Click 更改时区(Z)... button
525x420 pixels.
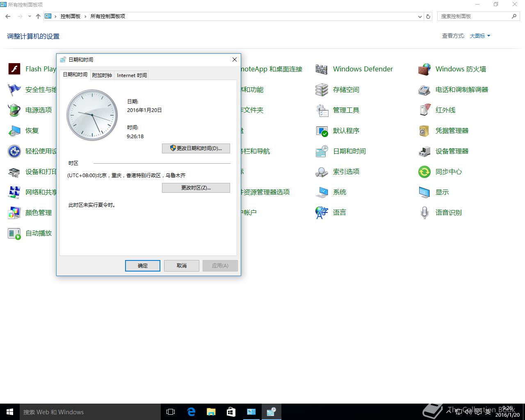point(196,187)
